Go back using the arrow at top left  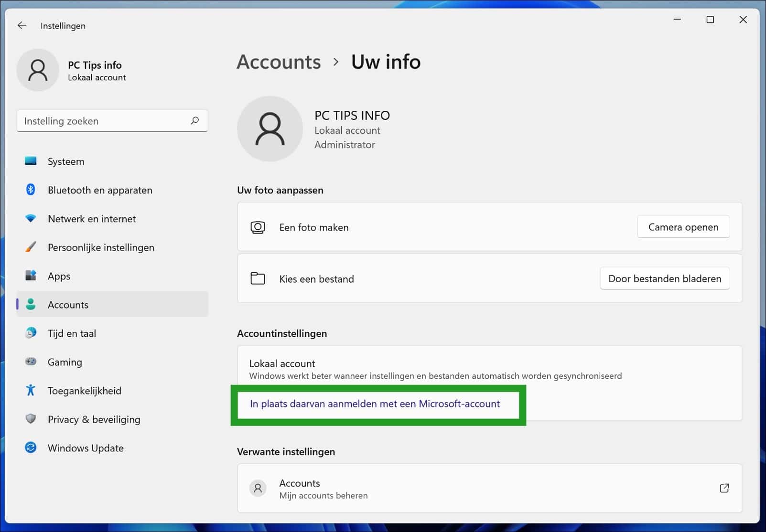click(x=22, y=25)
